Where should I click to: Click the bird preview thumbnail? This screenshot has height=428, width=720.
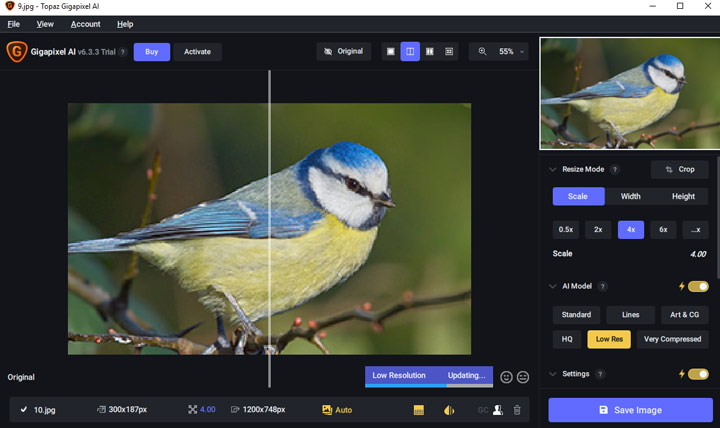point(629,94)
